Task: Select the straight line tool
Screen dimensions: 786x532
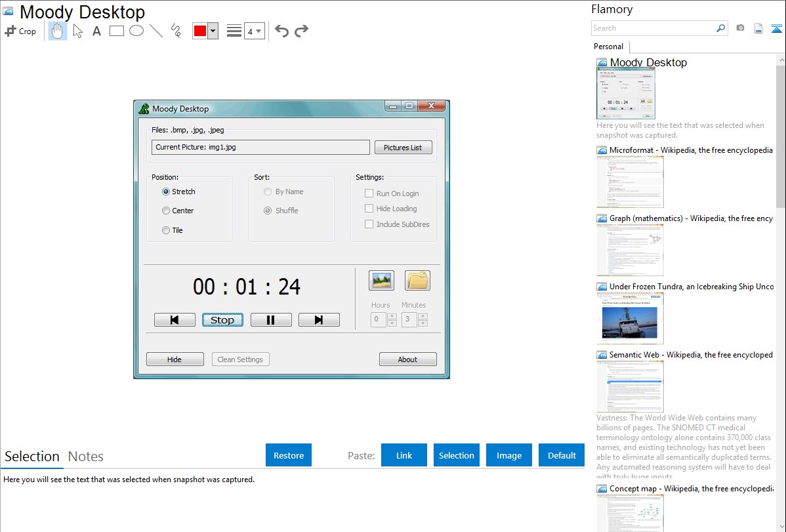Action: (156, 31)
